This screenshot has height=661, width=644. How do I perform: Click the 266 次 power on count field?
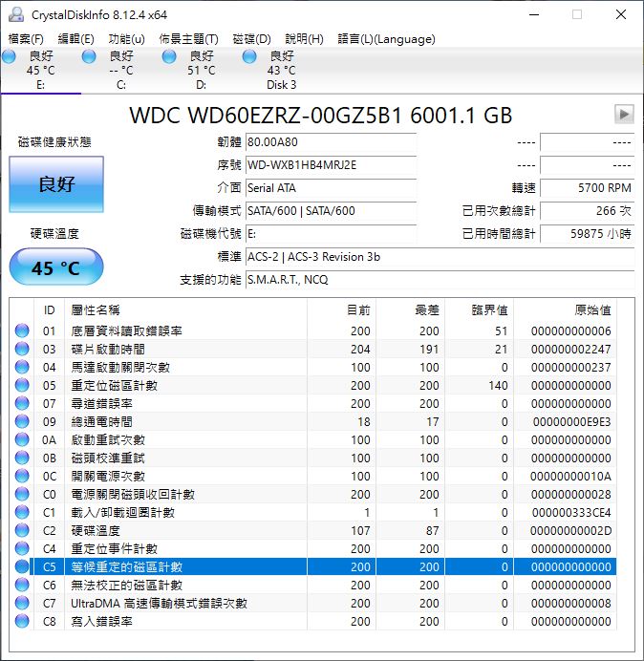[587, 210]
